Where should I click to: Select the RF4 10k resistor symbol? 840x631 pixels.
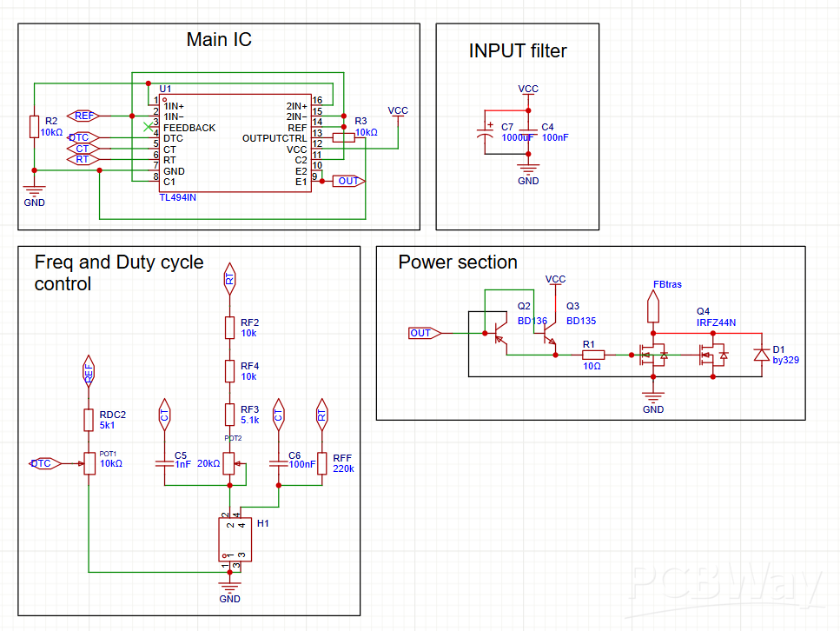tap(230, 371)
